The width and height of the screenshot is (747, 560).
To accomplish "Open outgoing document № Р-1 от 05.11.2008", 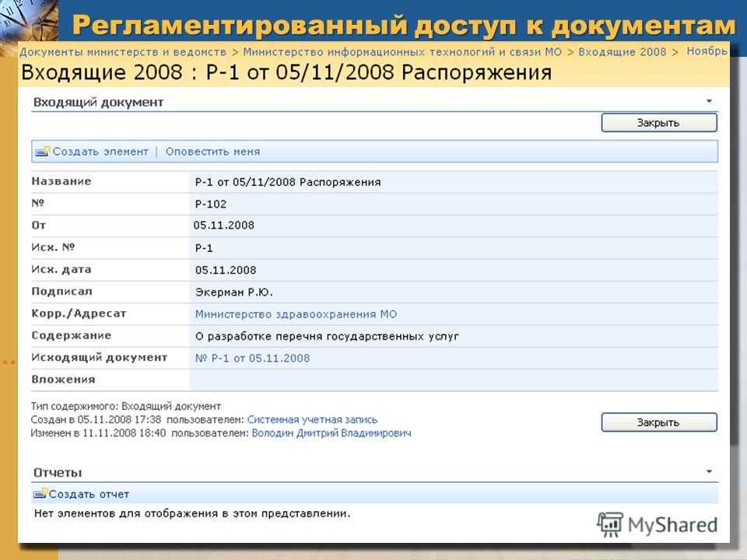I will 252,358.
